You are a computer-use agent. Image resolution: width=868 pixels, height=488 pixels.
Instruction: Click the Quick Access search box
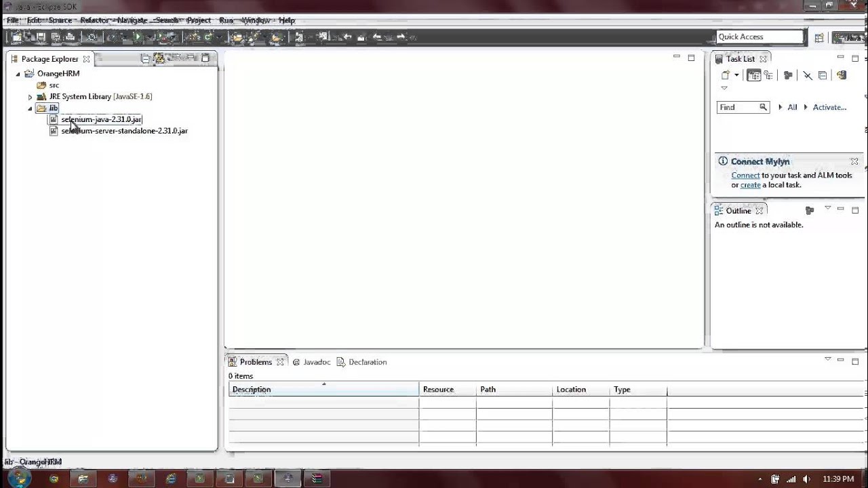pos(759,37)
